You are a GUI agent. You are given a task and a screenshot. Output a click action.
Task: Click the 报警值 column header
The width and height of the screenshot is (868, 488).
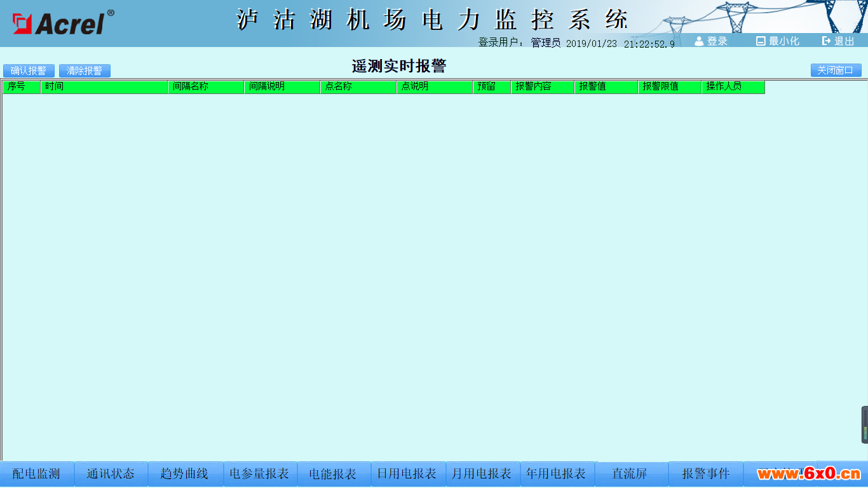(606, 87)
